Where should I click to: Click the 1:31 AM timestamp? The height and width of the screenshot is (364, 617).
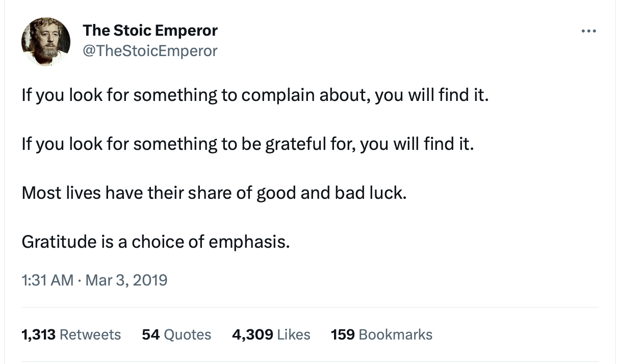click(x=47, y=280)
